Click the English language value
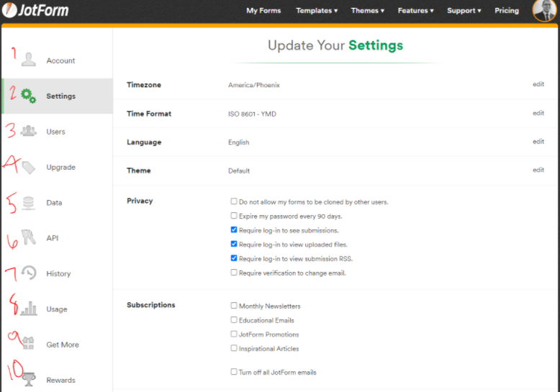The image size is (560, 392). (239, 142)
